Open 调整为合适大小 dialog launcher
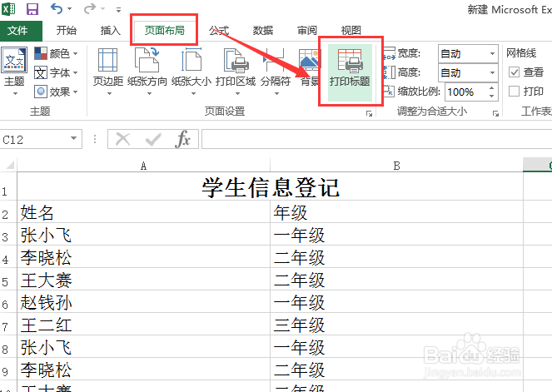 495,114
